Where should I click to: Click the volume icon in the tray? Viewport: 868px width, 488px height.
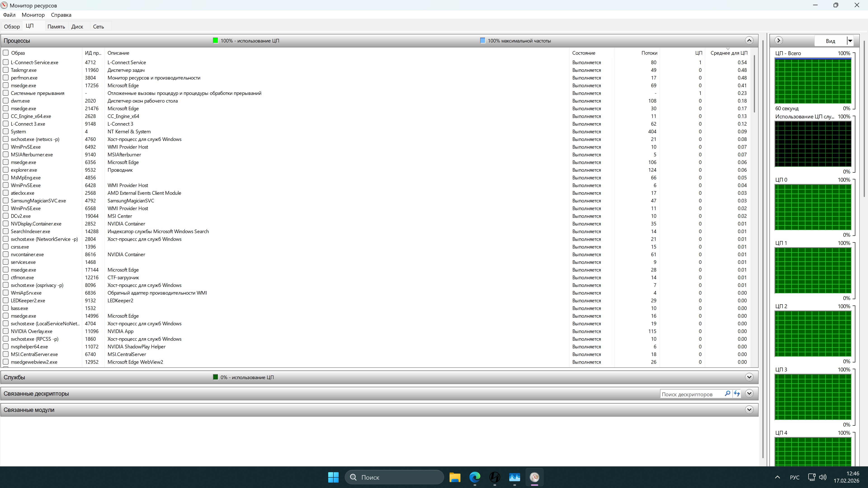click(823, 477)
